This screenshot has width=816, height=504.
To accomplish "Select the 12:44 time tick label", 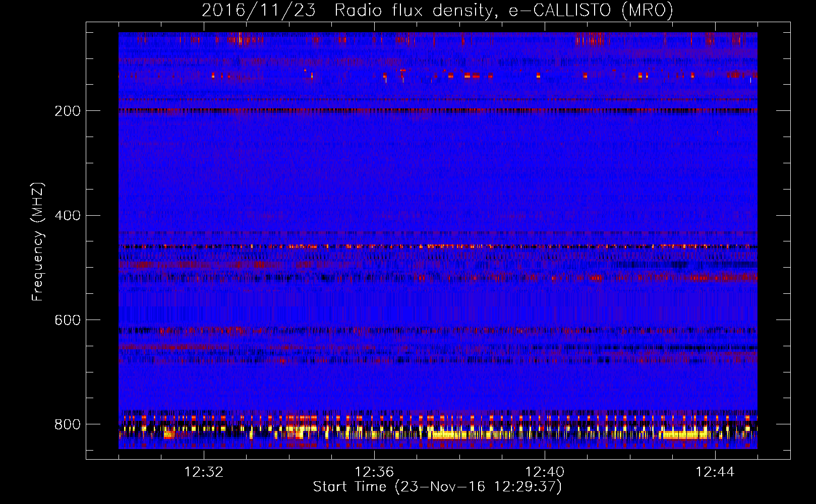I will (x=715, y=472).
